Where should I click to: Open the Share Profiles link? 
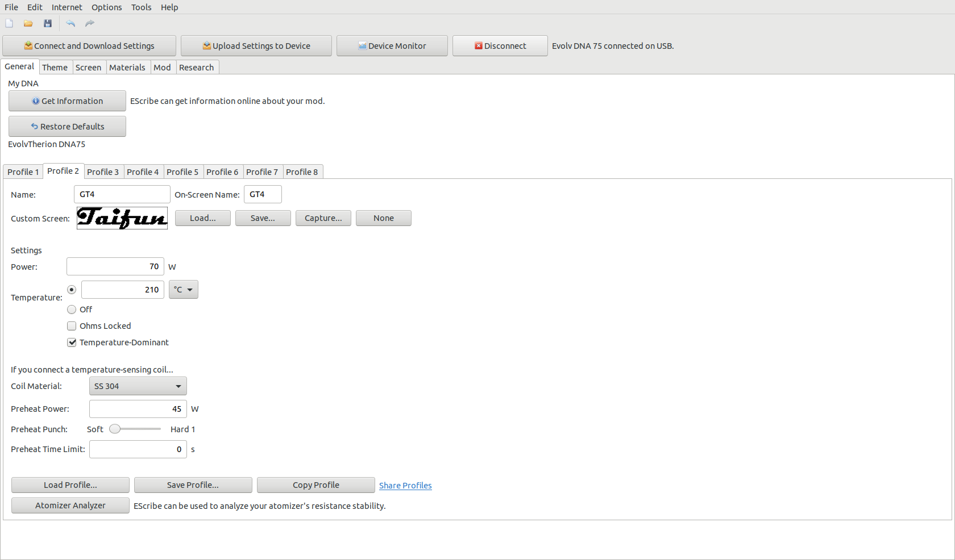[405, 486]
